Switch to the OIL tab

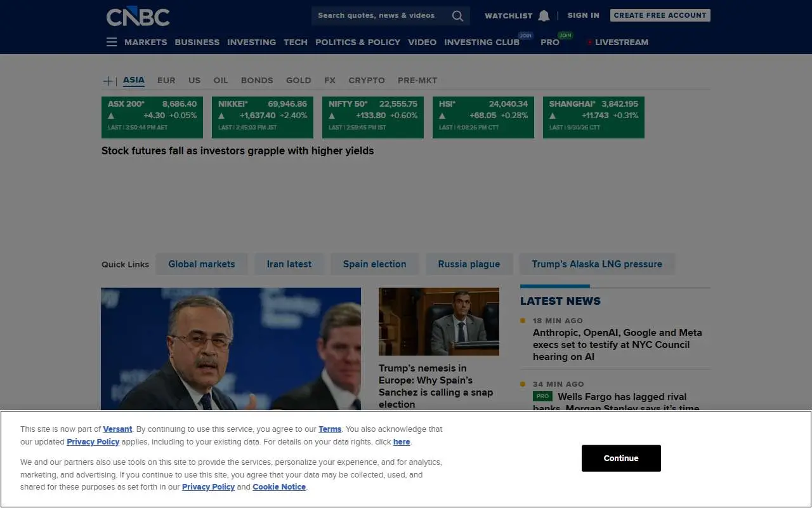(x=221, y=81)
